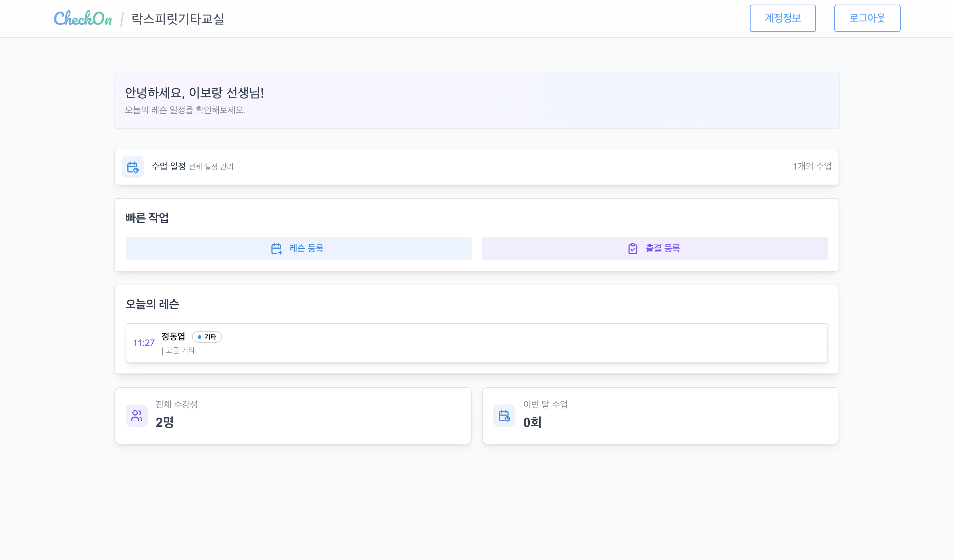Click the 락스피릿기타교실 academy name
Viewport: 953px width, 560px height.
[178, 19]
